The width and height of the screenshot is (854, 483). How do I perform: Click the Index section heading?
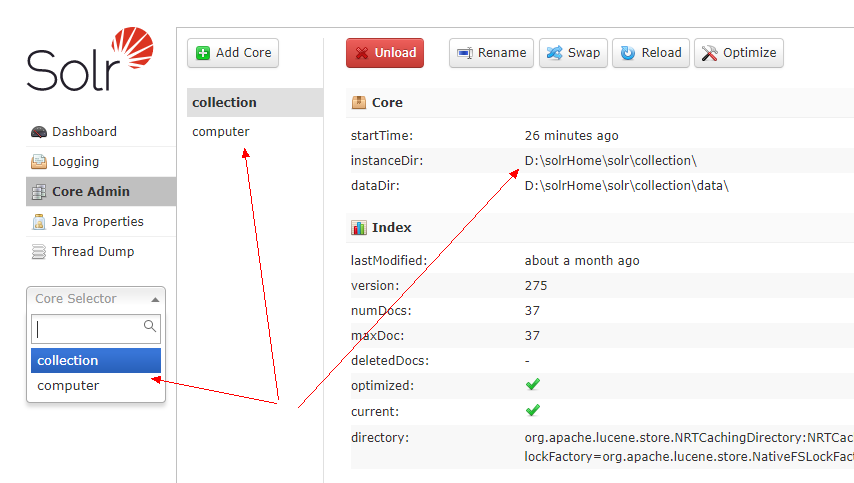[x=392, y=228]
